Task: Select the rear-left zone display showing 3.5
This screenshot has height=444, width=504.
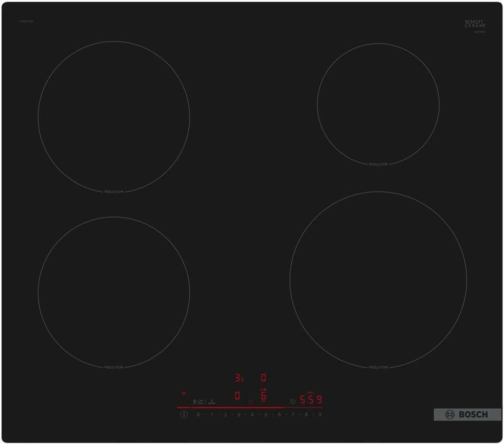Action: tap(239, 378)
